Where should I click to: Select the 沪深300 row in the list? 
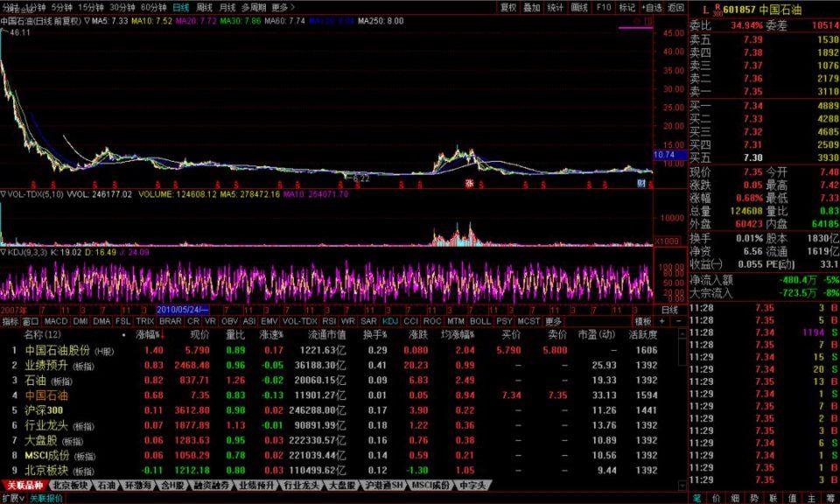tap(42, 409)
